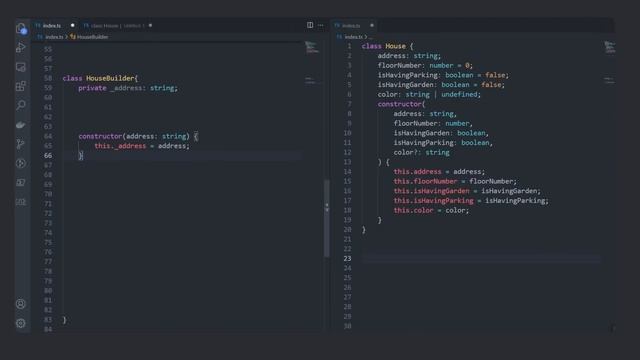Click 'color?: string' parameter line
This screenshot has height=360, width=640.
[x=422, y=152]
